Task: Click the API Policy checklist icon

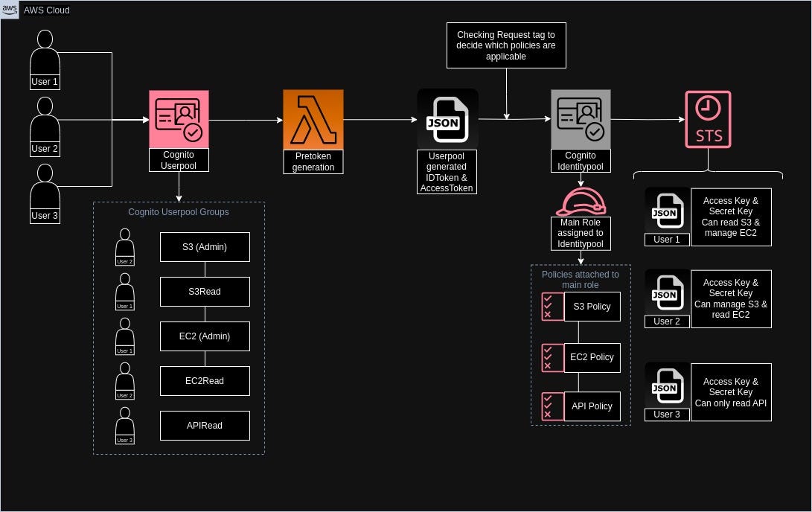Action: pos(552,406)
